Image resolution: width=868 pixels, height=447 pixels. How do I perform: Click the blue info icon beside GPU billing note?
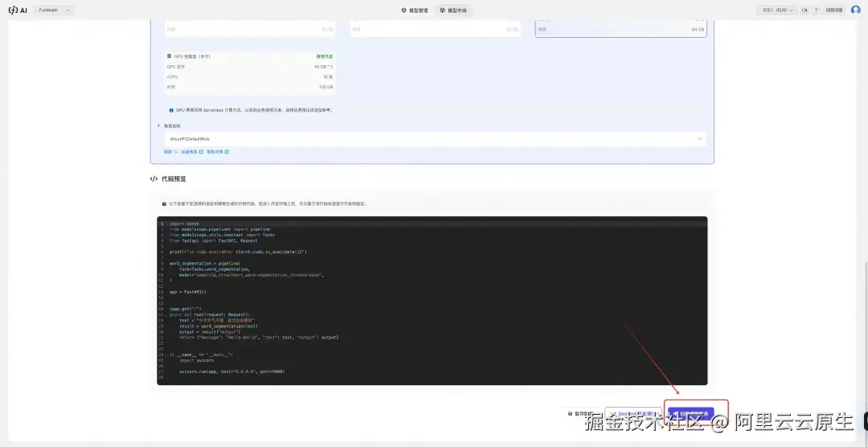172,110
